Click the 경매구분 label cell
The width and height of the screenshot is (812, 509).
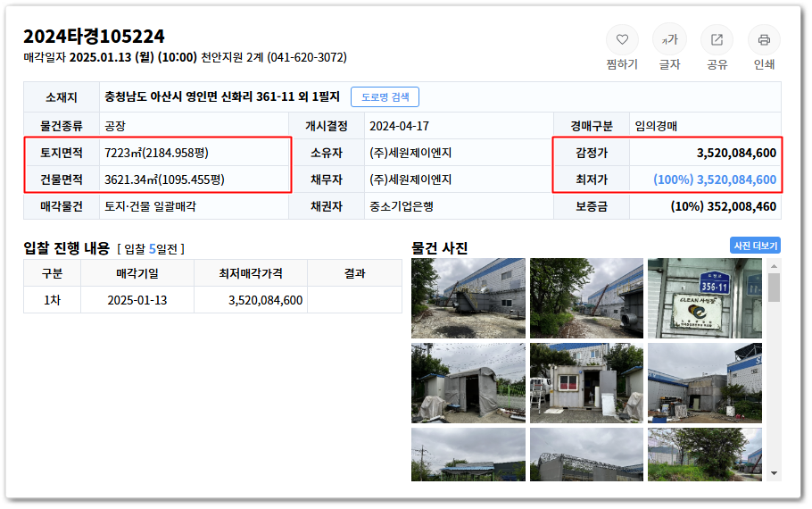point(592,126)
